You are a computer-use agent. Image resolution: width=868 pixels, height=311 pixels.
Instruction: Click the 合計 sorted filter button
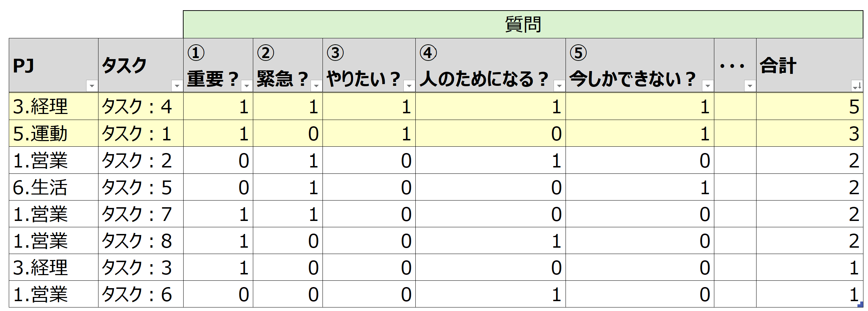pos(857,85)
